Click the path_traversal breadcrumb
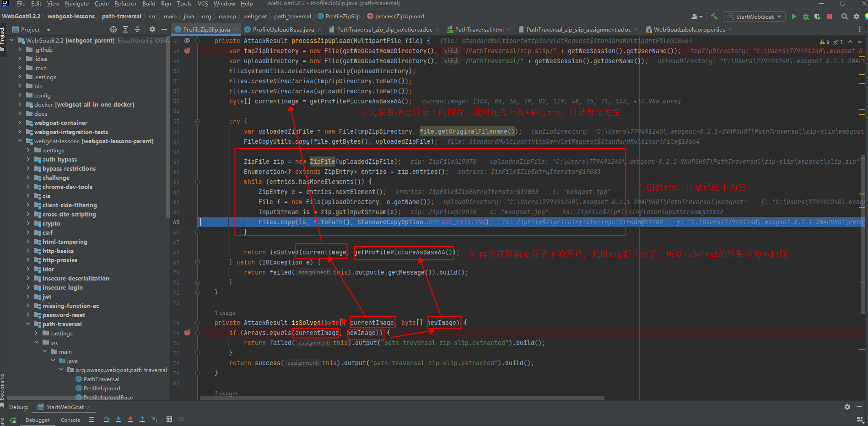868x426 pixels. click(x=292, y=16)
